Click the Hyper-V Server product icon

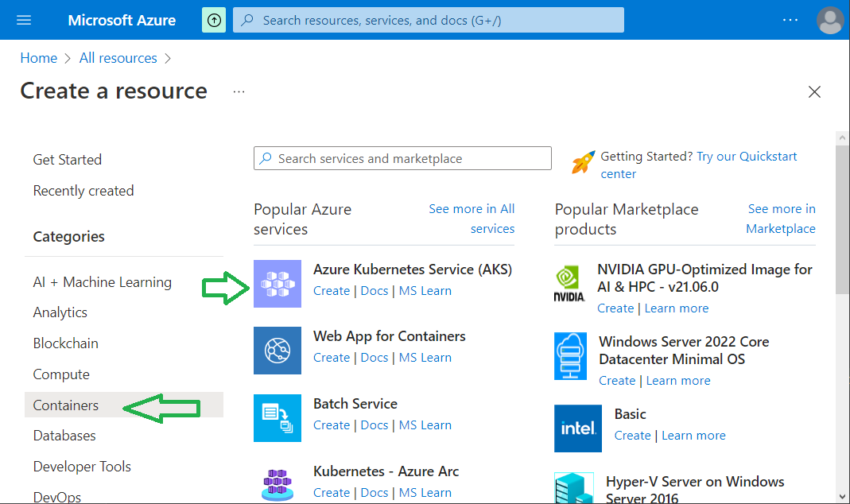tap(574, 488)
